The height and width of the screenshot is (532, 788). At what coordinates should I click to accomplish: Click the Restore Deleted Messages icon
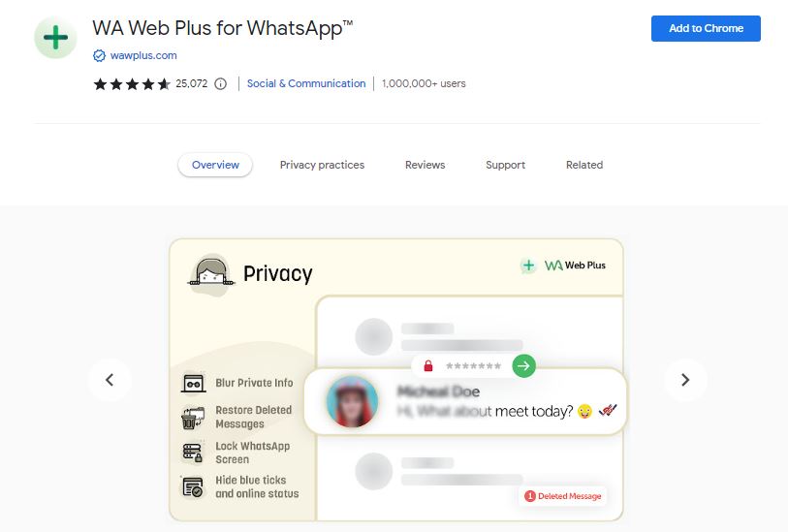(193, 418)
